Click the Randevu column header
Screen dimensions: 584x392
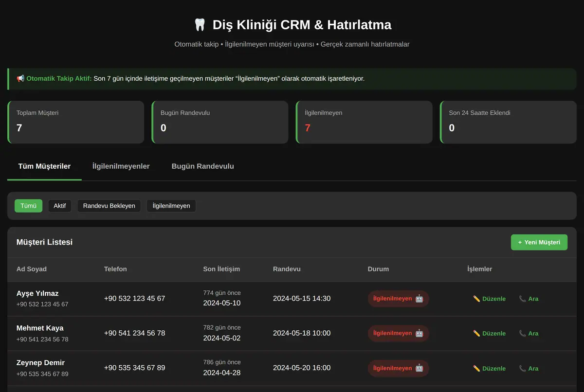click(287, 269)
